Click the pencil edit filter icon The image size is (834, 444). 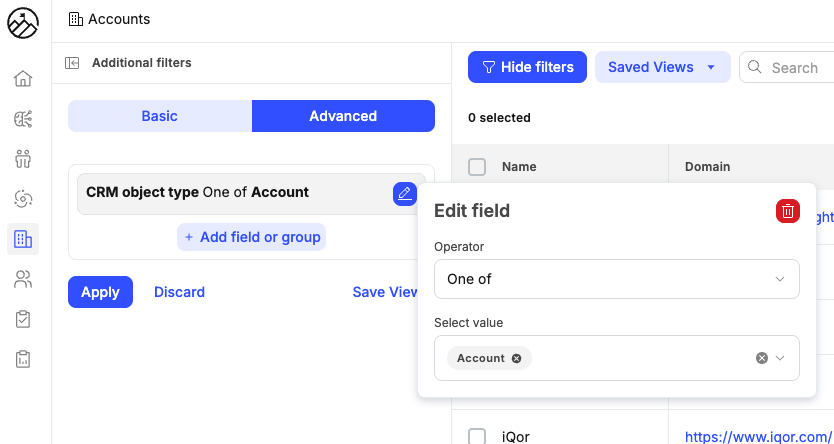404,193
